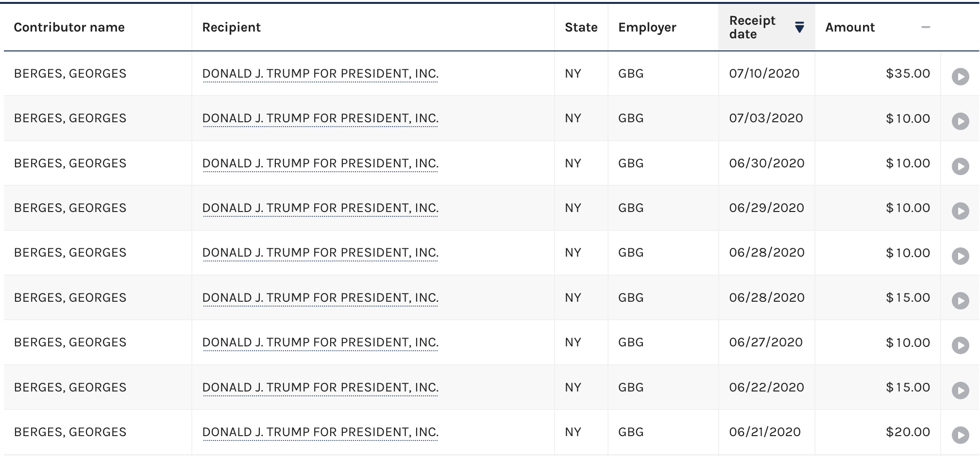Show details for the 06/28/2020 $15.00 row

[x=960, y=300]
